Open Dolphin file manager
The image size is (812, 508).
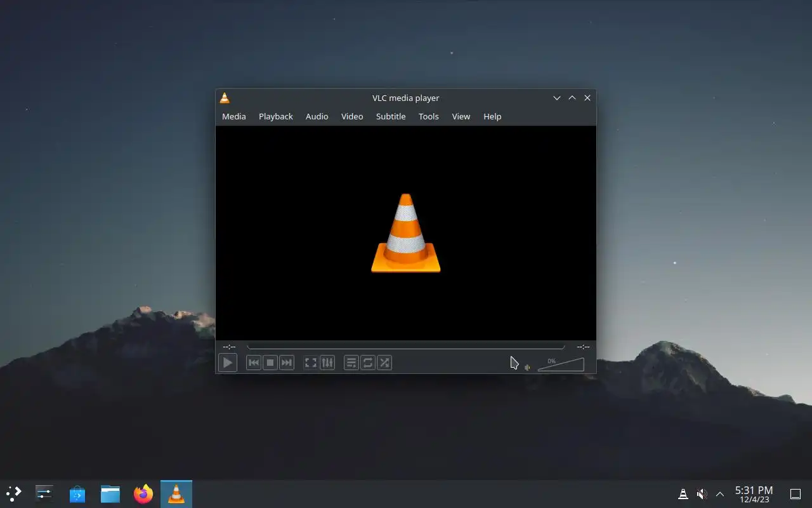110,493
